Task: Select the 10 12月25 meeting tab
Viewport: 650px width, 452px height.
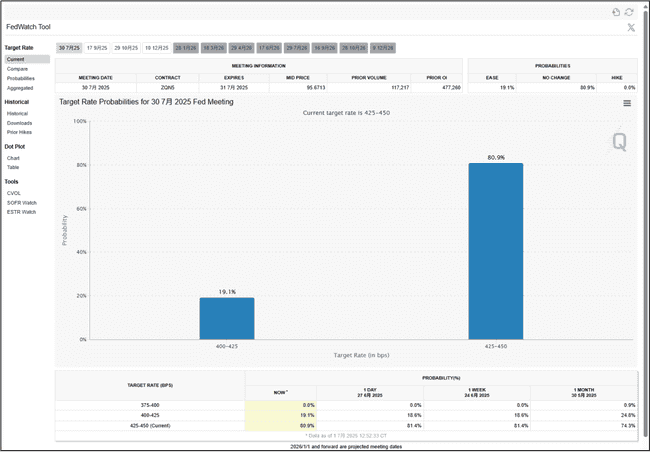Action: coord(157,48)
